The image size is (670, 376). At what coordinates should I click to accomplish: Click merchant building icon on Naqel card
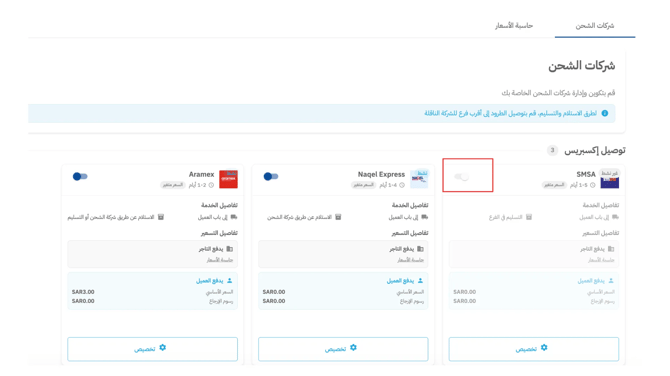click(x=420, y=249)
